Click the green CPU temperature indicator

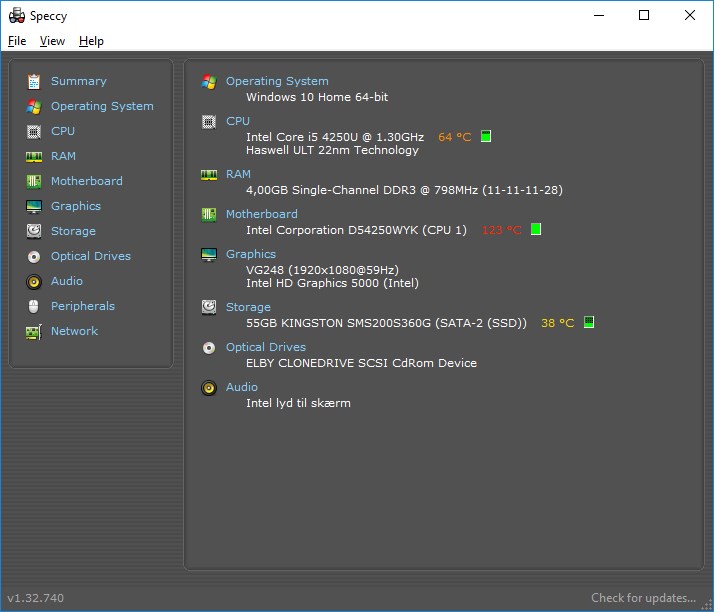point(486,136)
